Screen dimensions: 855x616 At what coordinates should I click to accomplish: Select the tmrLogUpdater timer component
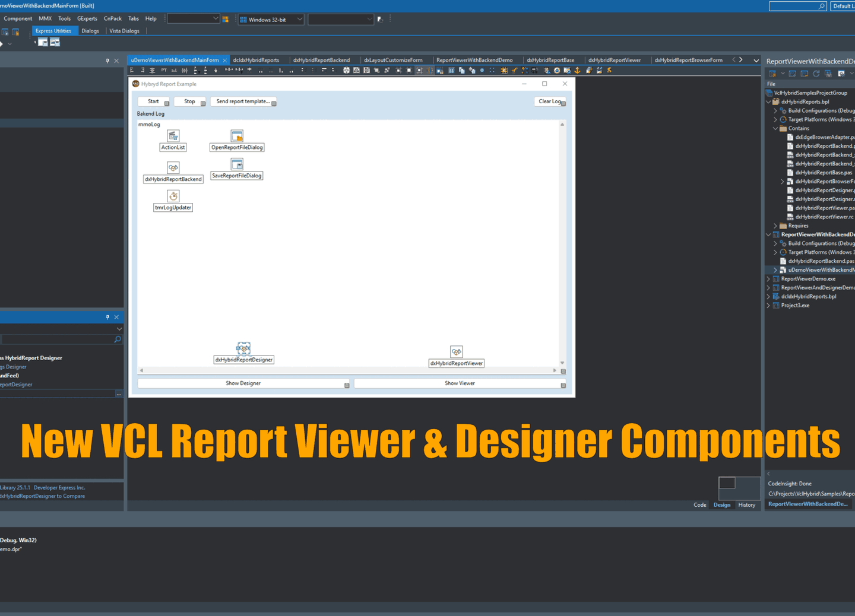173,196
